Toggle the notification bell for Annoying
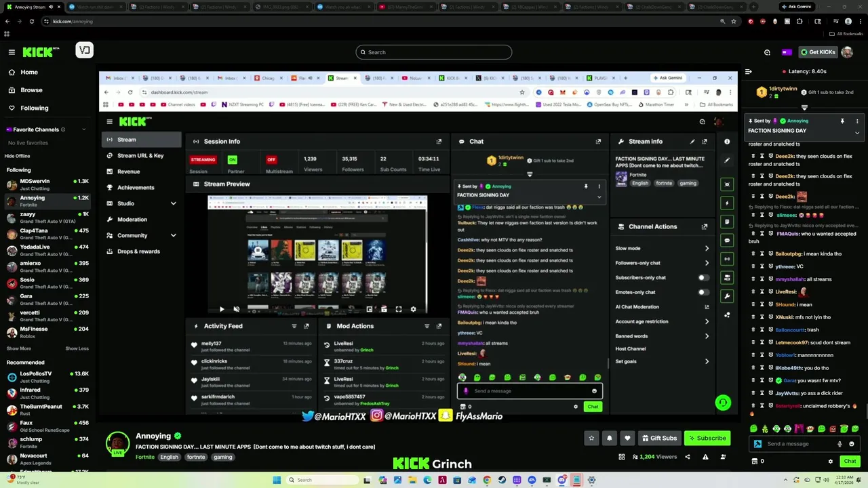 click(x=609, y=438)
